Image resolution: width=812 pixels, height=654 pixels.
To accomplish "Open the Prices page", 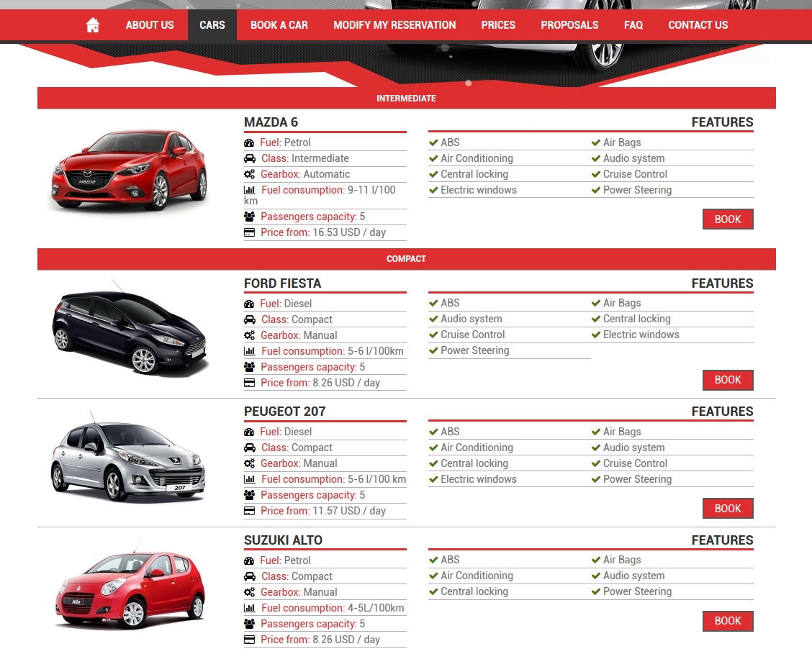I will (498, 25).
